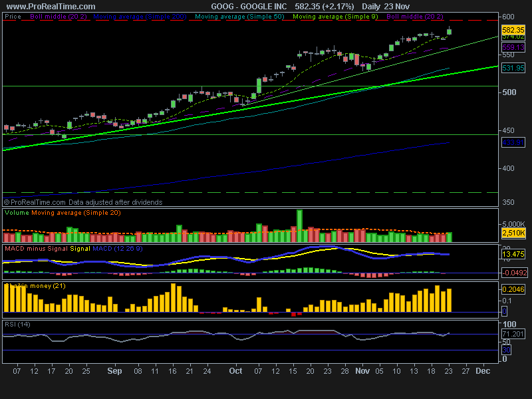Image resolution: width=532 pixels, height=399 pixels.
Task: Click the Moving average (Simple 200) legend label
Action: point(140,16)
